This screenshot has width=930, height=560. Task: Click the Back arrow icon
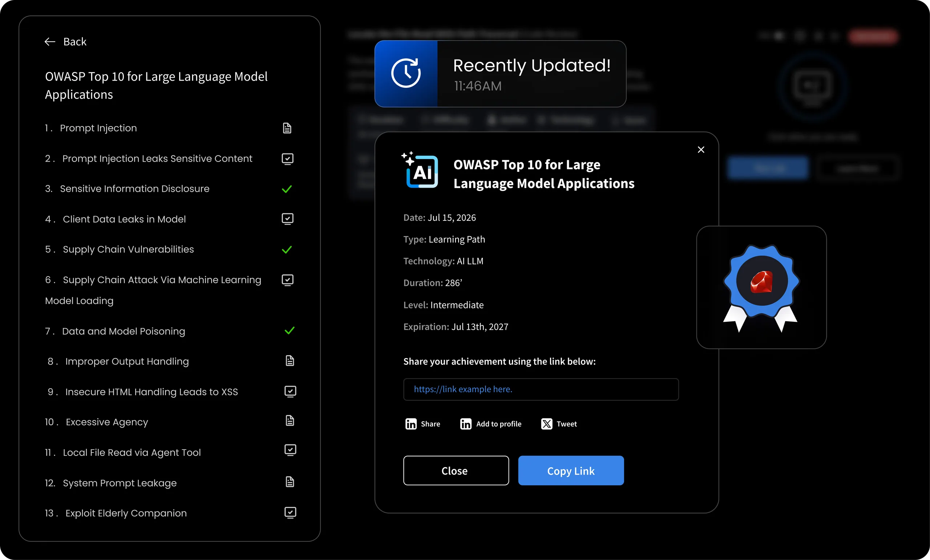pyautogui.click(x=50, y=41)
